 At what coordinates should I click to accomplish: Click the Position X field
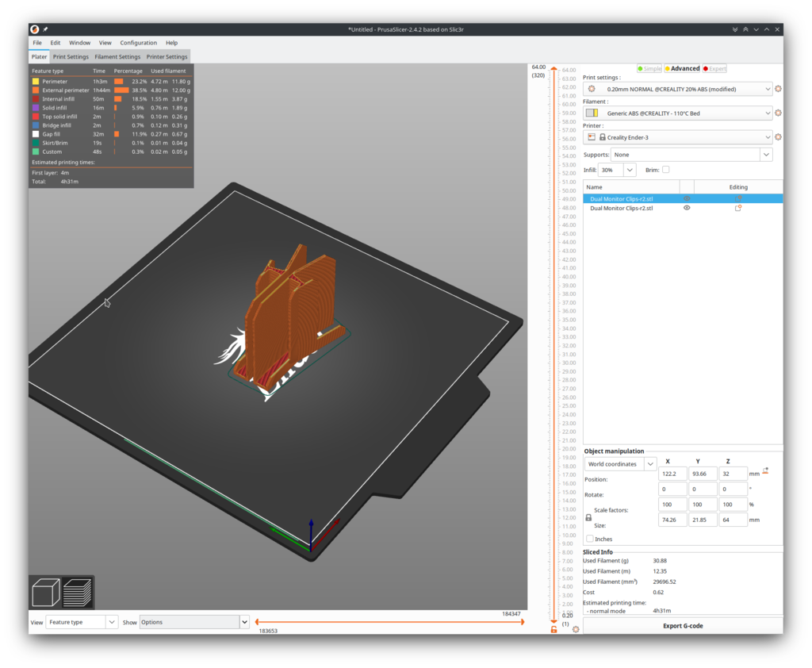[672, 474]
